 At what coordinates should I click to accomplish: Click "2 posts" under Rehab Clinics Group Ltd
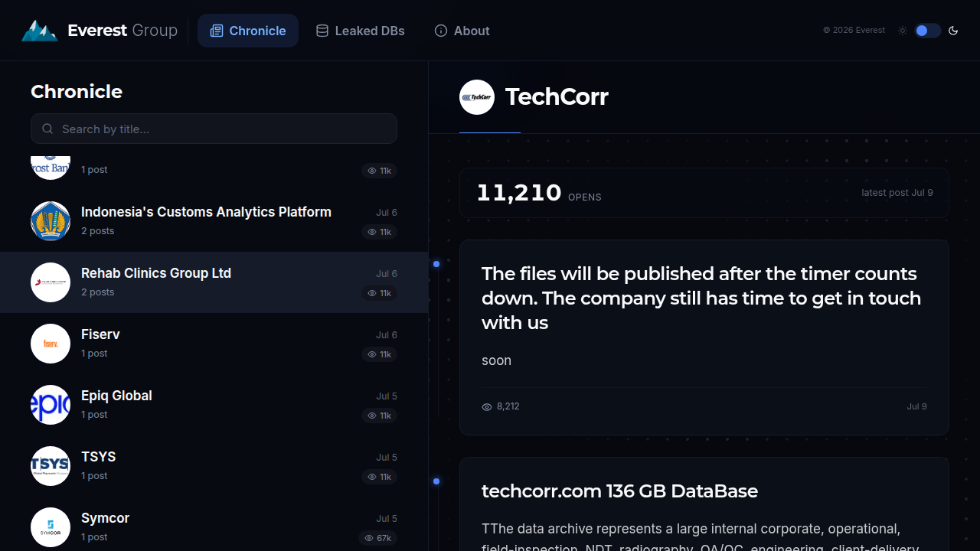tap(98, 292)
